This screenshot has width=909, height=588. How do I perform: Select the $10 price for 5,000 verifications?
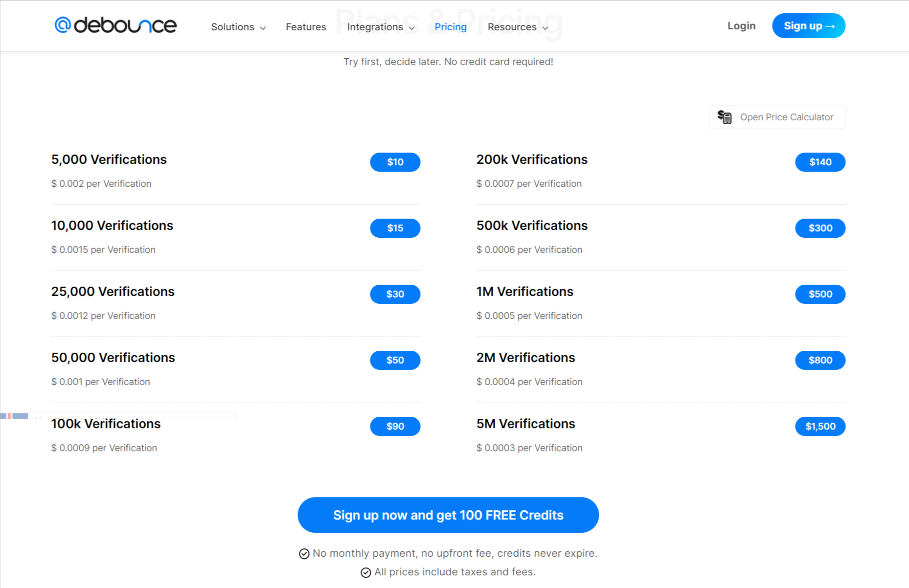click(395, 162)
